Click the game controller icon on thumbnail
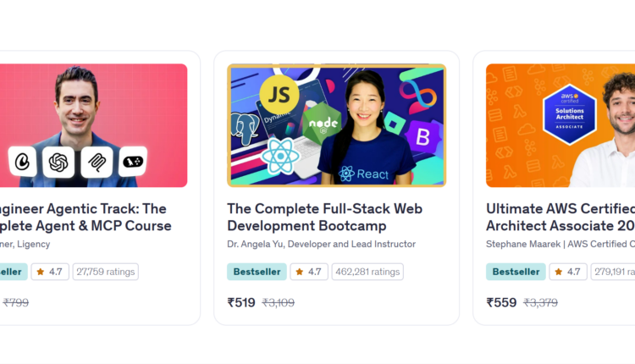Image resolution: width=635 pixels, height=364 pixels. pos(133,162)
